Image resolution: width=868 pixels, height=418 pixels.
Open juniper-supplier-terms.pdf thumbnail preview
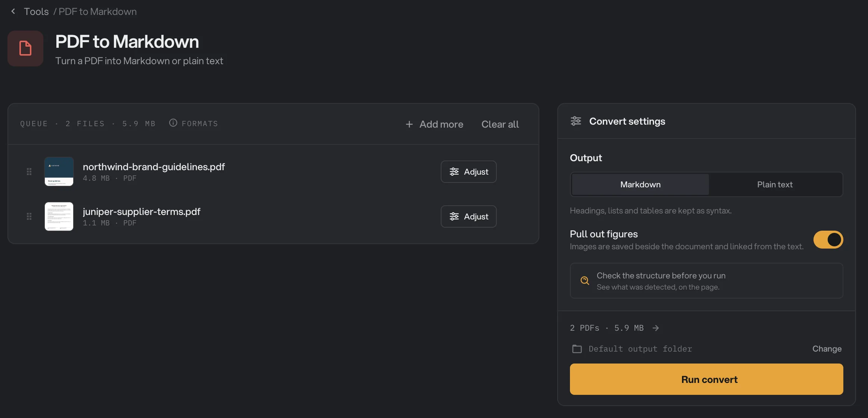(x=59, y=216)
